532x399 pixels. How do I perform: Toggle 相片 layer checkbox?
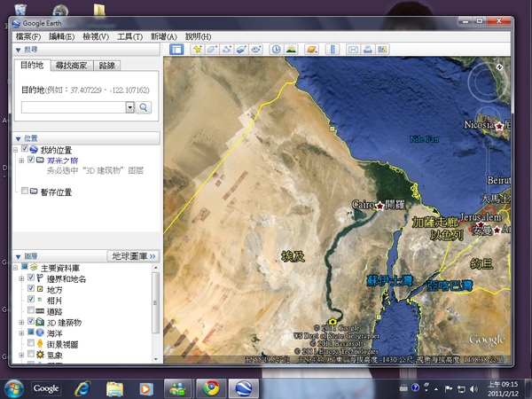click(31, 300)
